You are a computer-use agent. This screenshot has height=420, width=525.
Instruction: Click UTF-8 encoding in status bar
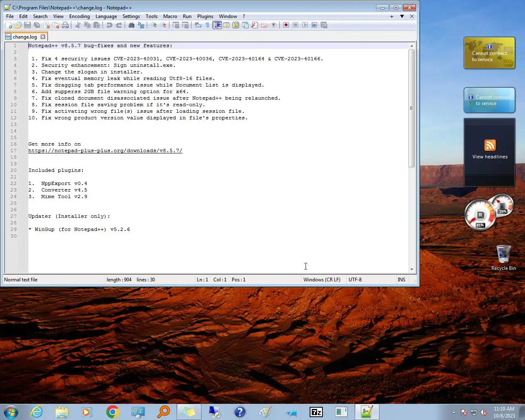[355, 280]
